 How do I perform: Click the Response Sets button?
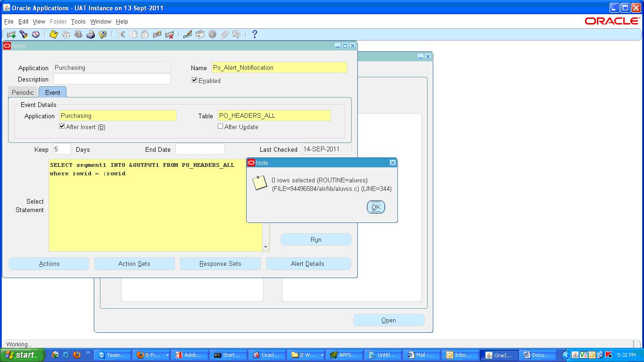(x=220, y=263)
